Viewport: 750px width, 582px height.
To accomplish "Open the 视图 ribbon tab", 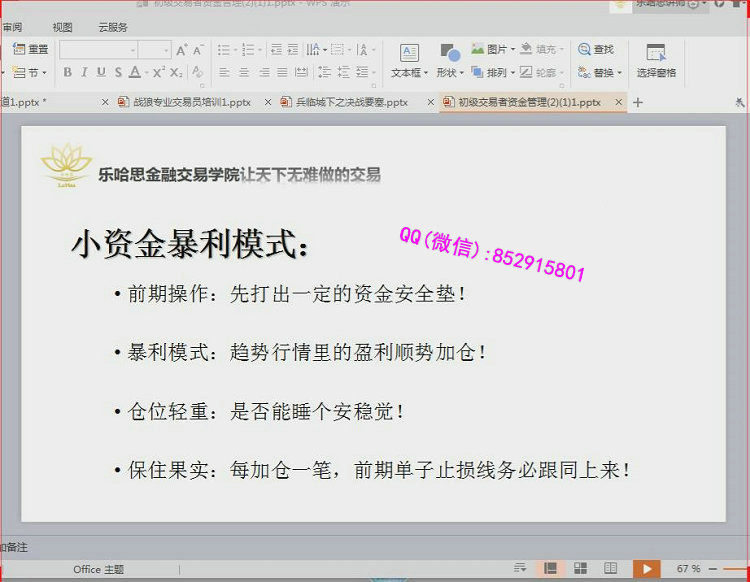I will (x=62, y=27).
